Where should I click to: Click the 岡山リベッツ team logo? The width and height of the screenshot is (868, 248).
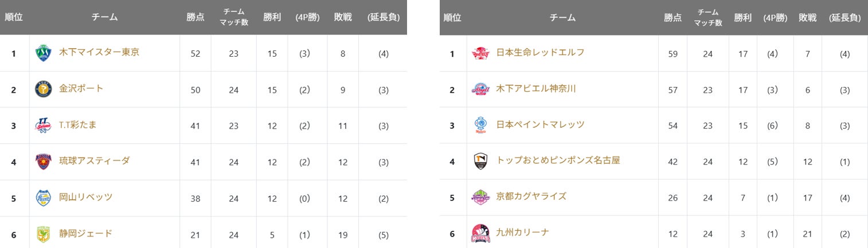pyautogui.click(x=44, y=198)
